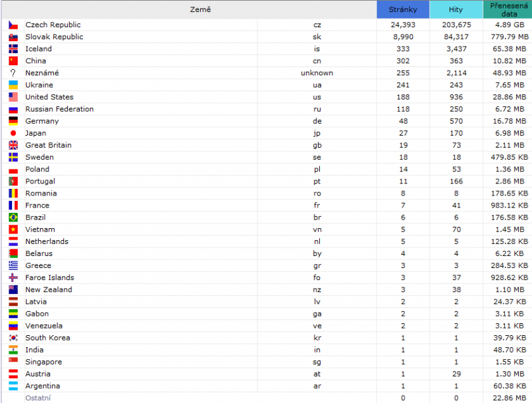Viewport: 532px width, 403px height.
Task: Click the Czech Republic flag icon
Action: tap(13, 25)
